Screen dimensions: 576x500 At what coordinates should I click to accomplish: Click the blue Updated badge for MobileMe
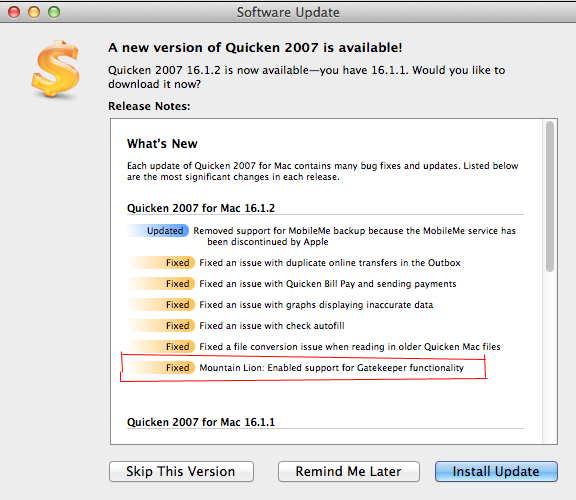(158, 231)
